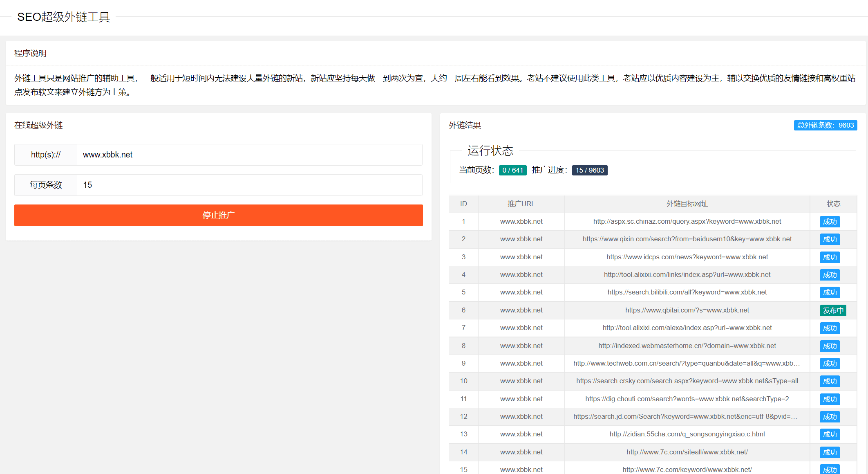This screenshot has height=474, width=868.
Task: Click the zidian.55cha.com target URL
Action: point(687,434)
